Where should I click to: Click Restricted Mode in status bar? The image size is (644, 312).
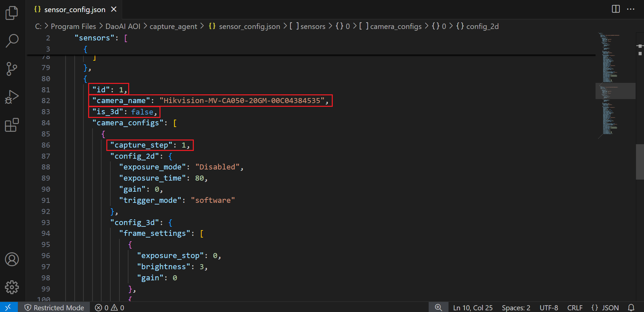55,308
